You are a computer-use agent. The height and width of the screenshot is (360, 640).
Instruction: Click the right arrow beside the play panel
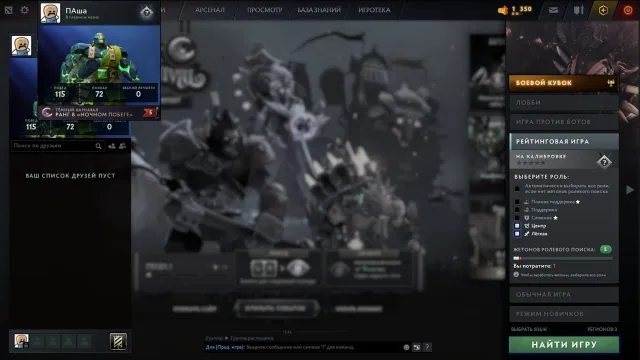click(630, 190)
